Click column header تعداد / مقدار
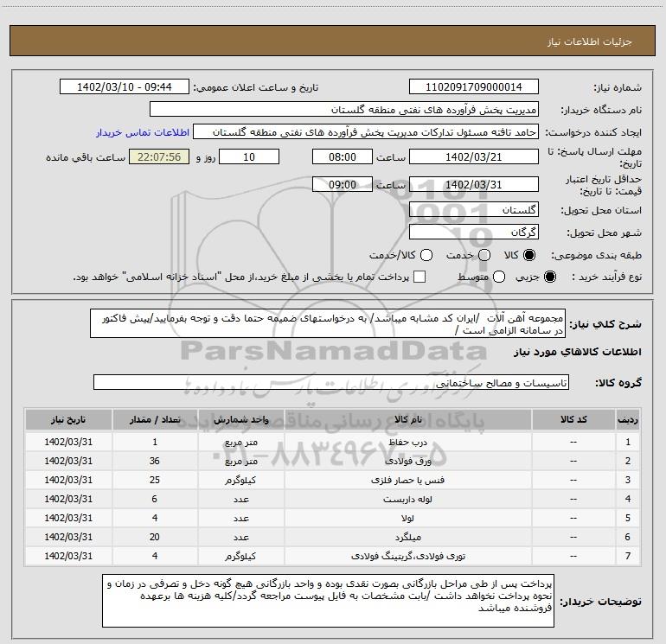 coord(155,419)
